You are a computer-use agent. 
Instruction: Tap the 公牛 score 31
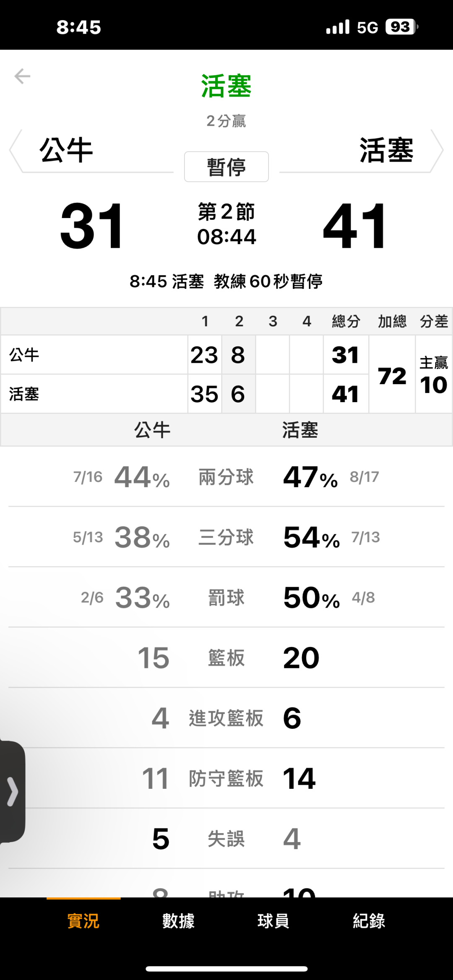[92, 226]
